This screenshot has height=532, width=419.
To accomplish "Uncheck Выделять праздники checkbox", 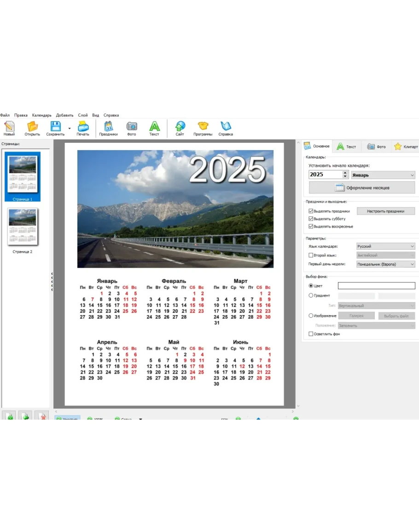I will pyautogui.click(x=311, y=211).
